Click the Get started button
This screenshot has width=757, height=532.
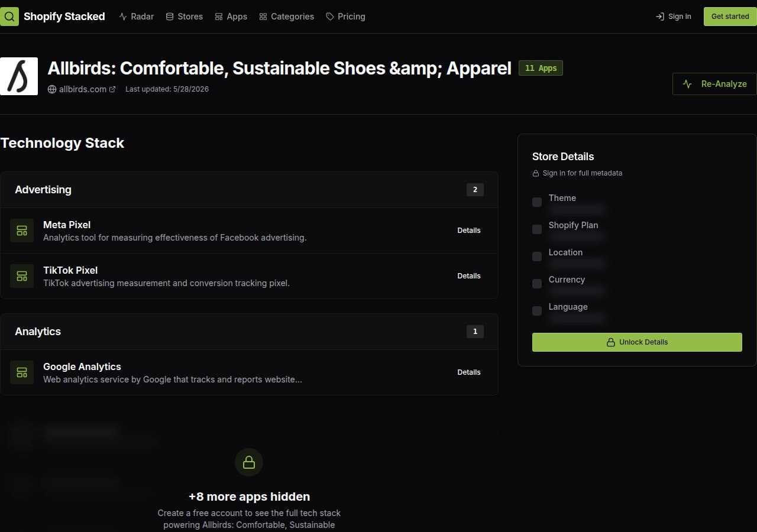click(x=730, y=17)
